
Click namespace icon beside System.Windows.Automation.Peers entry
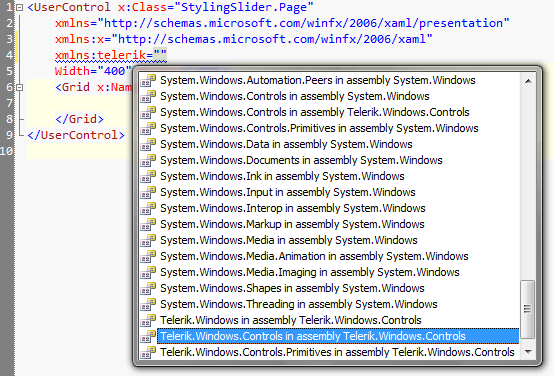click(x=148, y=80)
